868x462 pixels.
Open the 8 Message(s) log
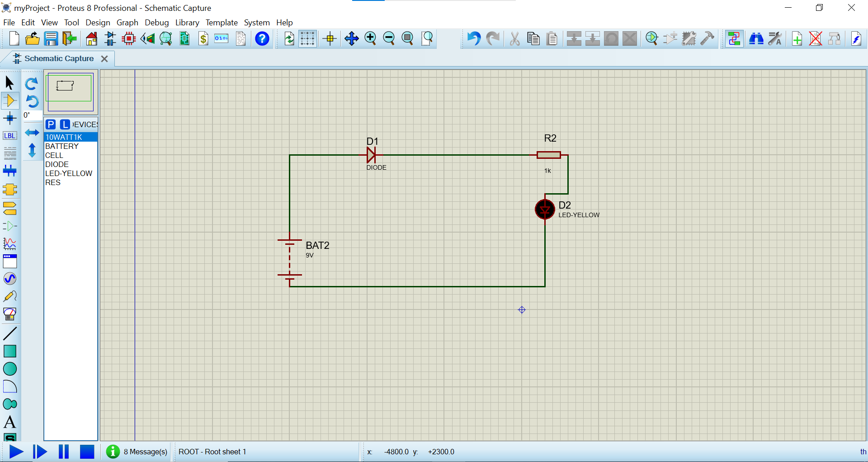coord(137,452)
